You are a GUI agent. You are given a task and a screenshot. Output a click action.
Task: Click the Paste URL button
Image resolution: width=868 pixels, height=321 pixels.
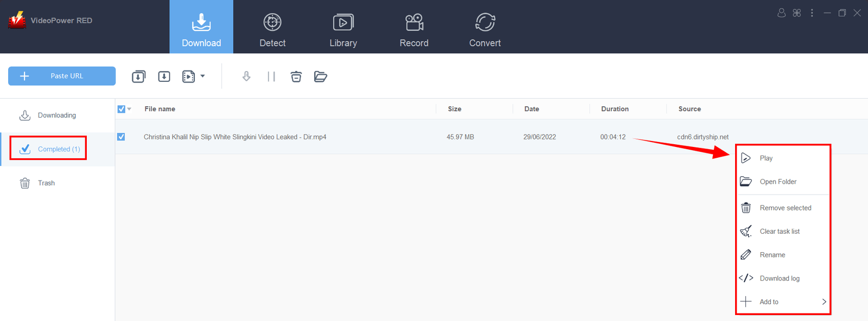tap(62, 76)
